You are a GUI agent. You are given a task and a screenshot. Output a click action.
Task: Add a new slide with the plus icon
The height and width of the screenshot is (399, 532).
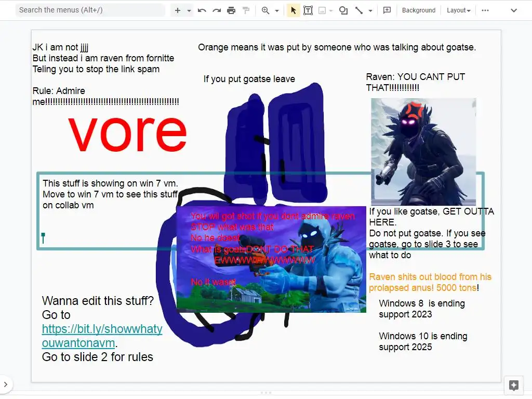[178, 10]
